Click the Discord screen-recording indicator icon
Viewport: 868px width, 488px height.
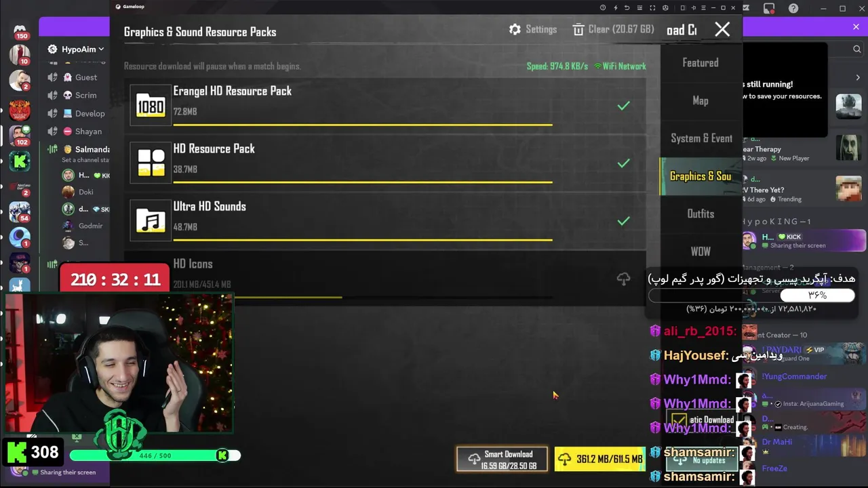point(768,9)
